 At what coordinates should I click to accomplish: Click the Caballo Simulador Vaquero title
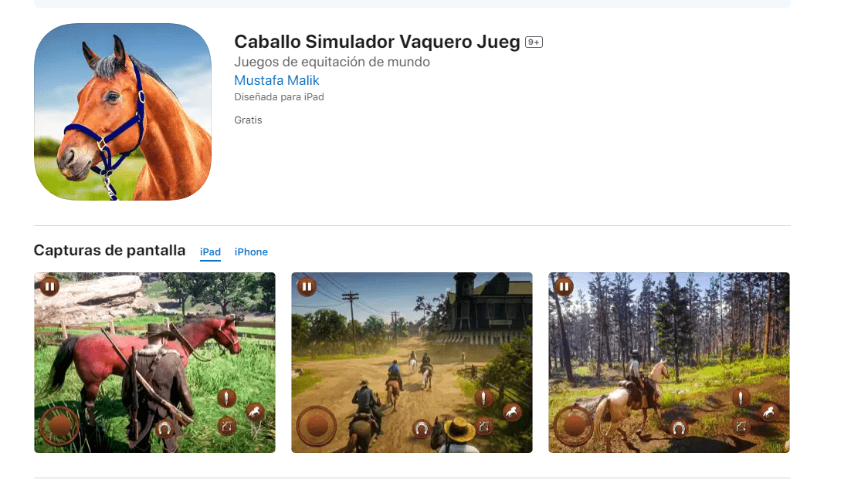(377, 42)
